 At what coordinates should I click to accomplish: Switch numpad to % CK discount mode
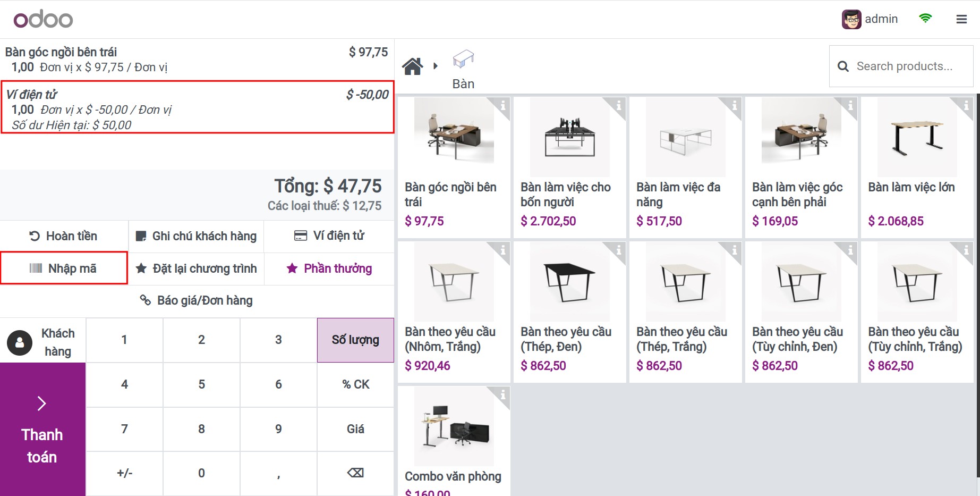[x=355, y=384]
